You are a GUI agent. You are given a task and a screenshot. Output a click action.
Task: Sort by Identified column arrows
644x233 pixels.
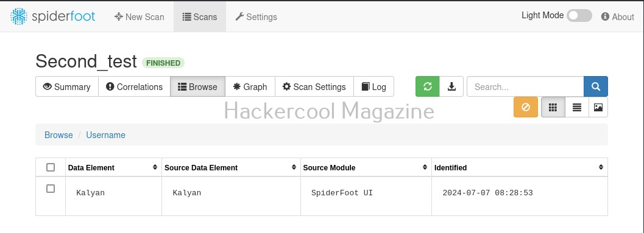pos(601,167)
